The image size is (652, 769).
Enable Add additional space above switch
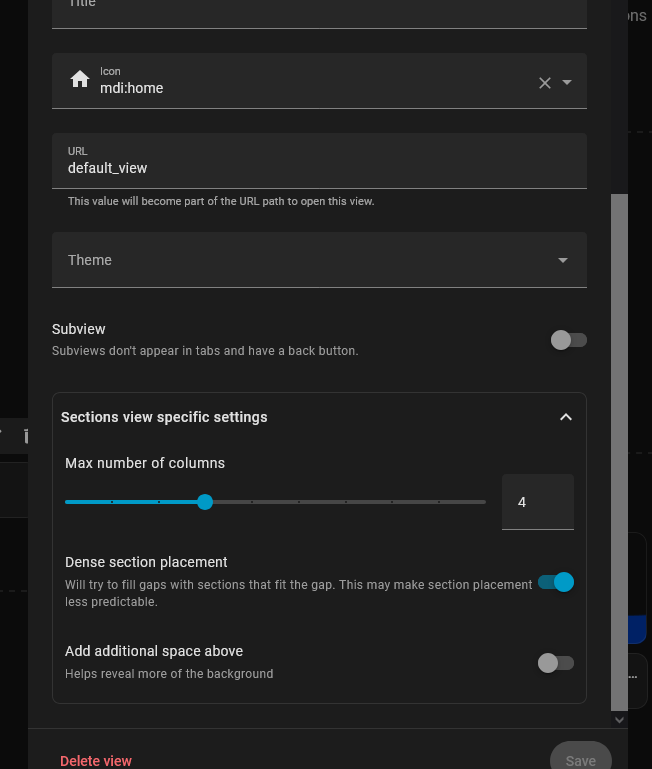556,663
